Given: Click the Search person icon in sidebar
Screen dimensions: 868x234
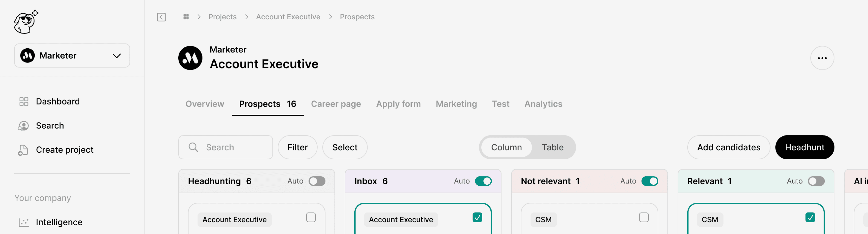Looking at the screenshot, I should pyautogui.click(x=23, y=126).
